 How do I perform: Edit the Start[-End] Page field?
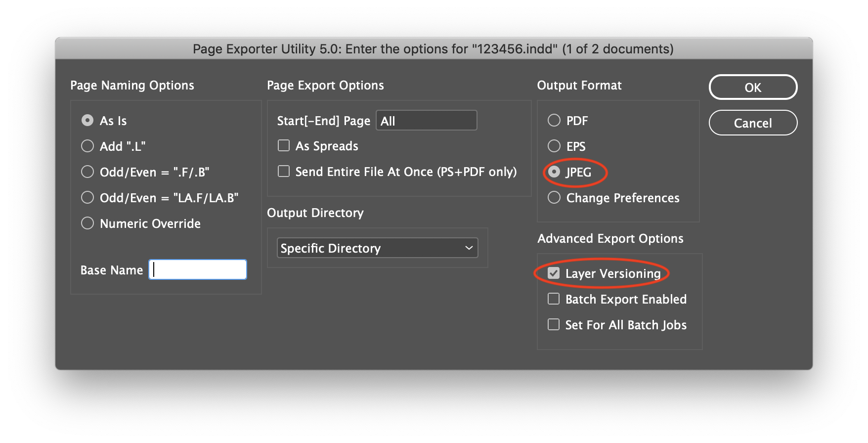pos(426,120)
